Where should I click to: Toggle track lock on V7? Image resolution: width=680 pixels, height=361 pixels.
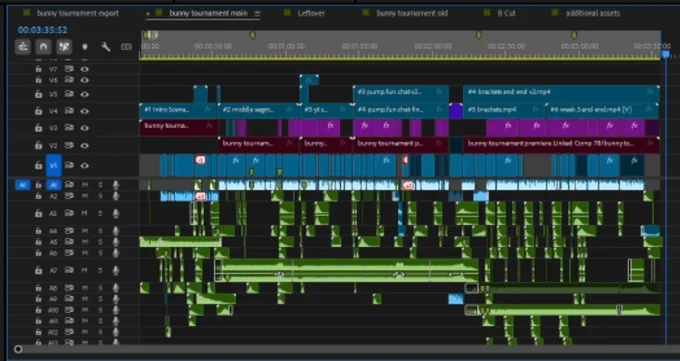tap(39, 69)
